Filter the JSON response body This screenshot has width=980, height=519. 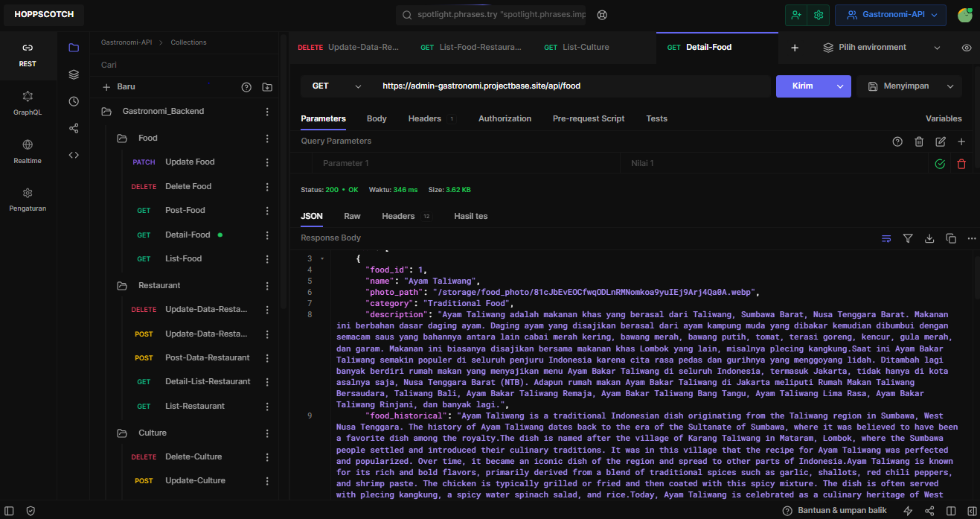tap(908, 238)
